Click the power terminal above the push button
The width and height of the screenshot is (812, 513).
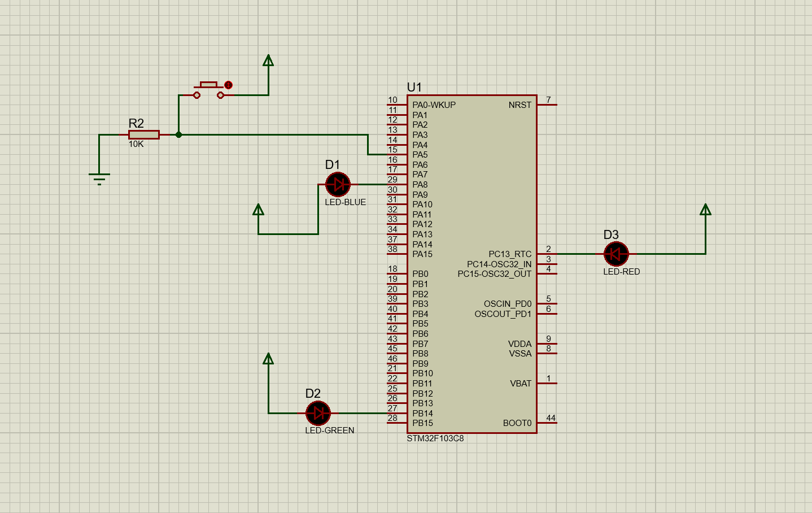tap(268, 60)
